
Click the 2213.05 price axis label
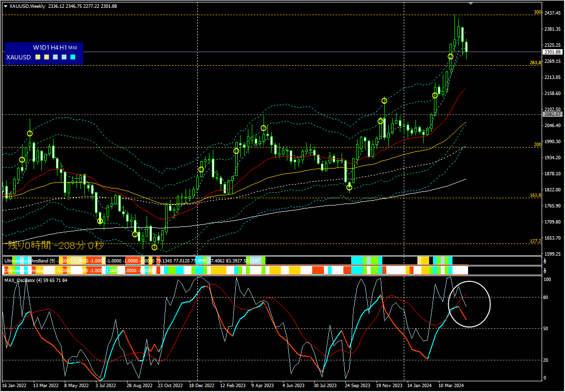point(553,77)
